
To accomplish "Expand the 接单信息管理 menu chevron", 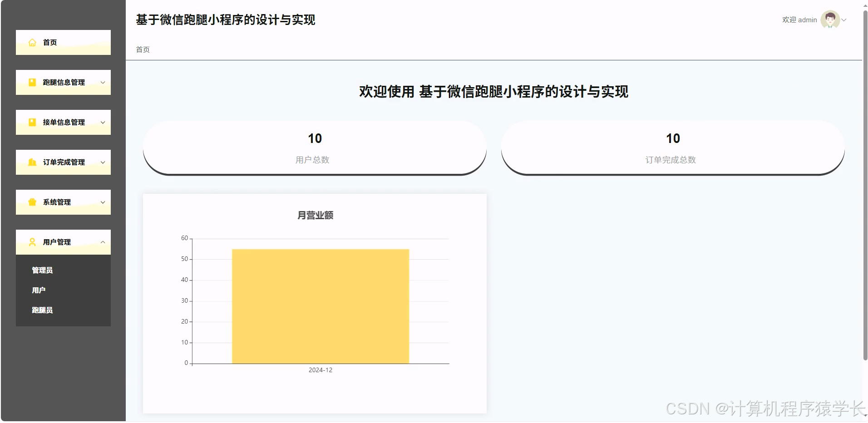I will (103, 122).
